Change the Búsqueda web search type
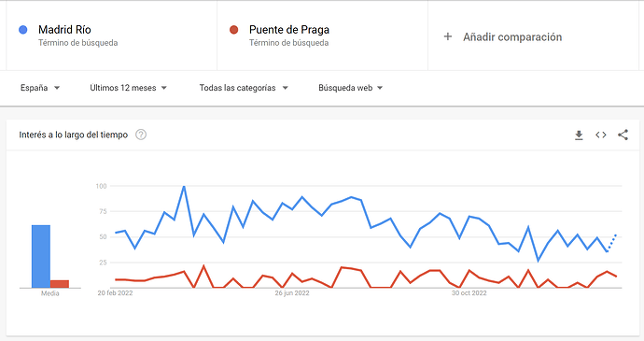Viewport: 644px width, 341px height. coord(351,88)
